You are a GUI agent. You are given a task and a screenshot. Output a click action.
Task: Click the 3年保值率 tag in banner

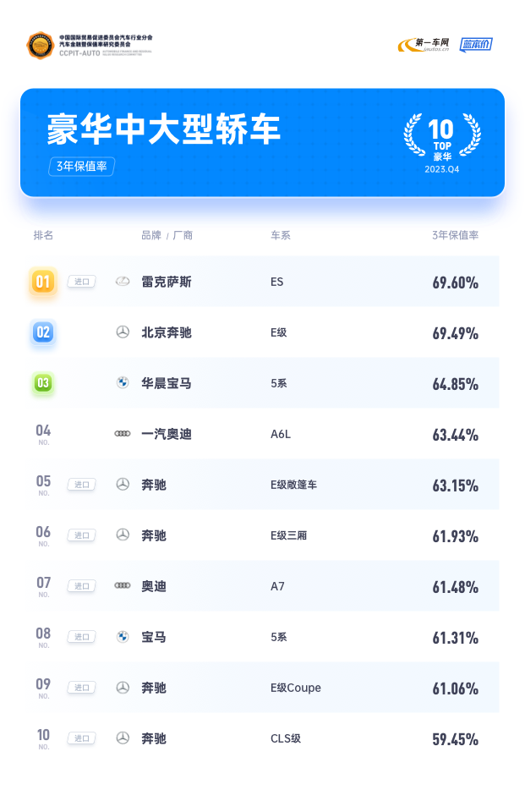[82, 167]
